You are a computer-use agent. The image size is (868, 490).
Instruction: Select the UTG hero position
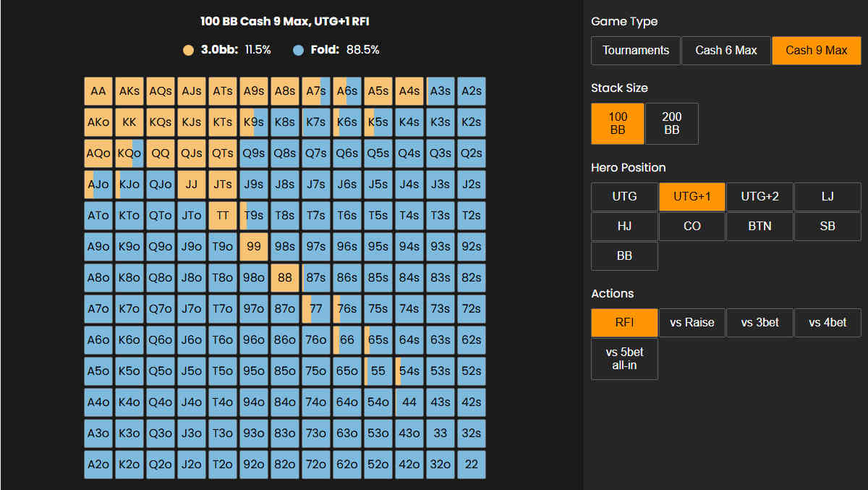(624, 196)
